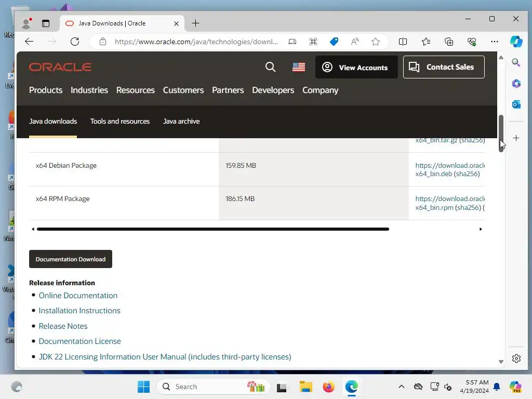Click the table horizontal scrollbar thumb
532x399 pixels.
click(212, 229)
